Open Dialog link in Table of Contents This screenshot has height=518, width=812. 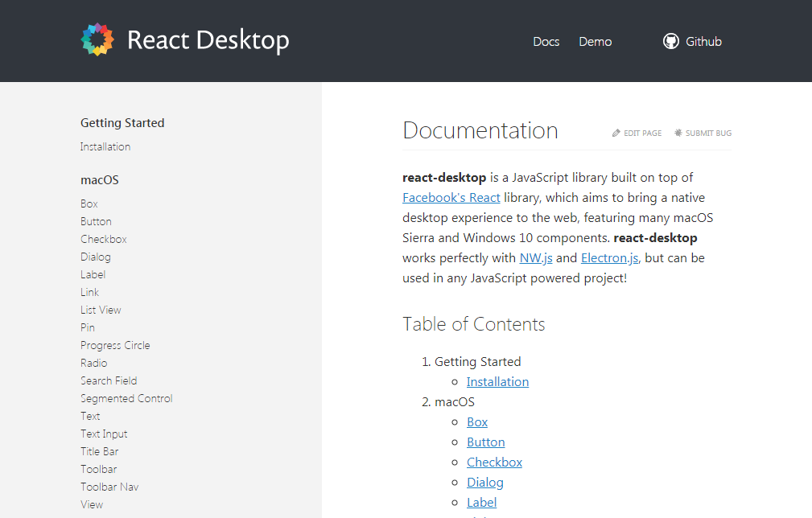click(x=484, y=483)
